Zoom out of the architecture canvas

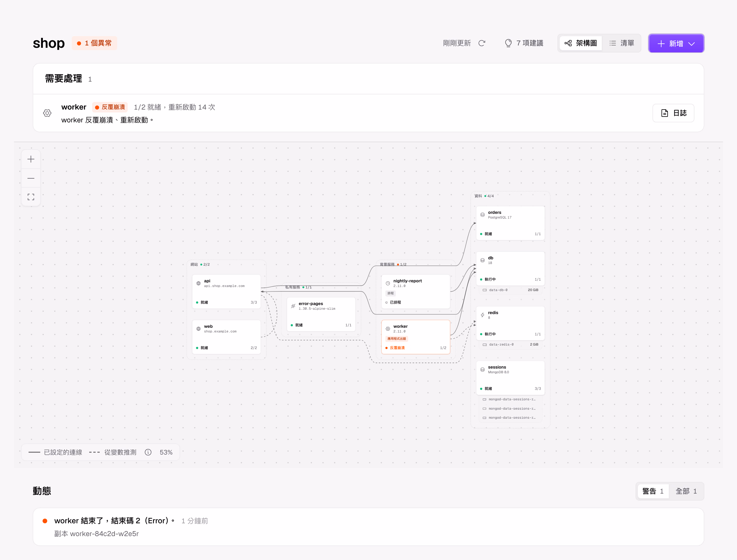31,178
